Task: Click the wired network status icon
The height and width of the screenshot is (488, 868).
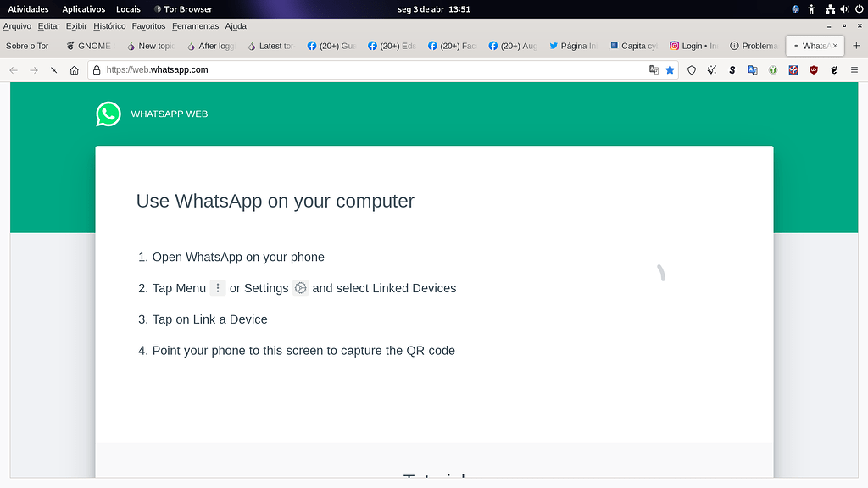Action: (830, 8)
